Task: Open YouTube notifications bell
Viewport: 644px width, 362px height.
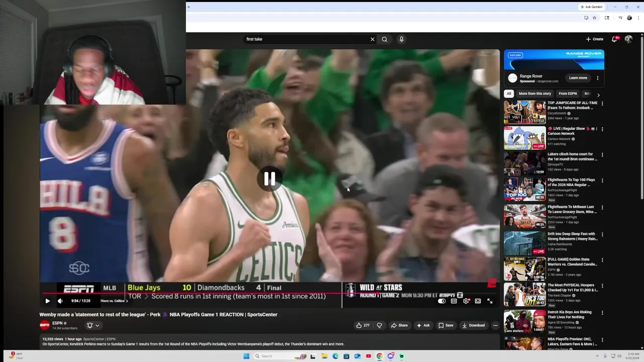Action: click(615, 39)
